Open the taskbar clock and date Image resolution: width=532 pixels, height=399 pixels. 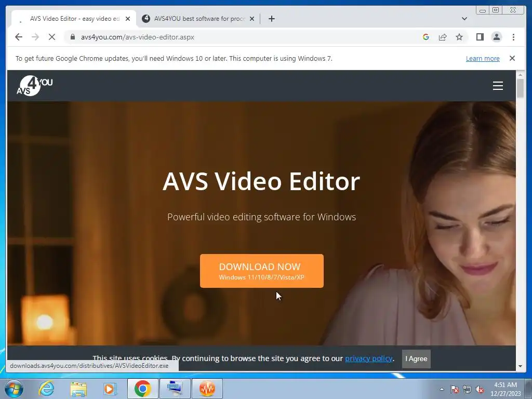505,389
